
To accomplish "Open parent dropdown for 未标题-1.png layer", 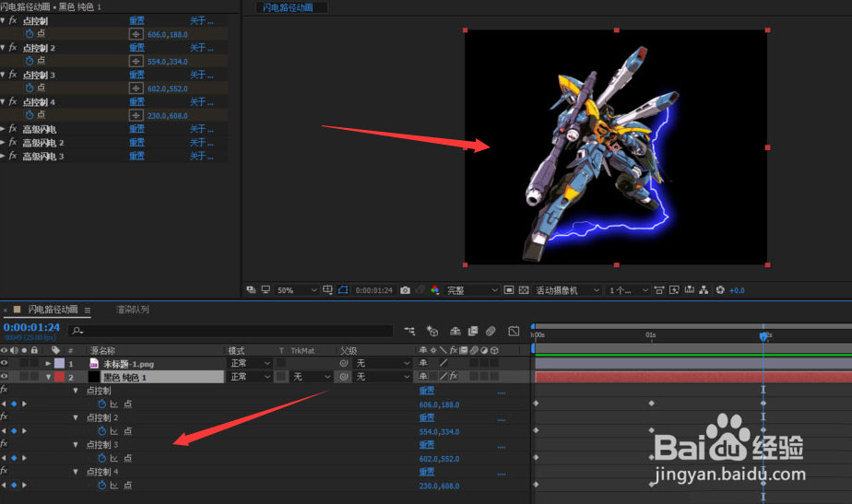I will pyautogui.click(x=382, y=363).
